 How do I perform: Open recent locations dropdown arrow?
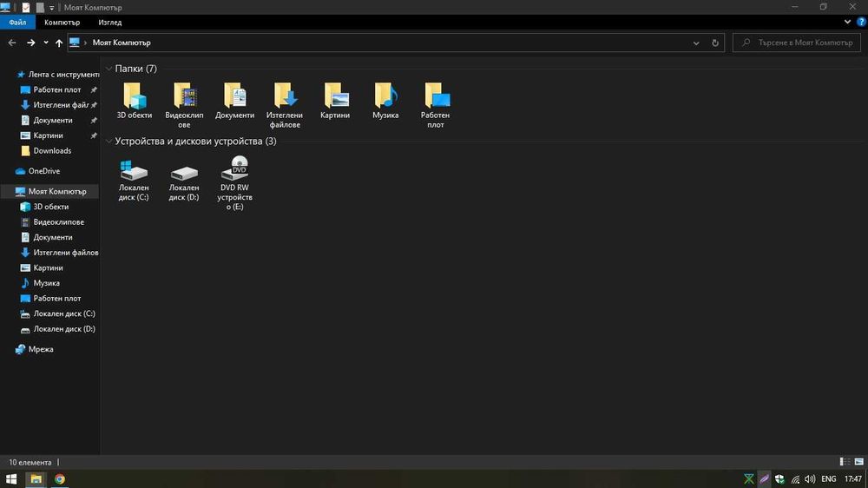46,43
